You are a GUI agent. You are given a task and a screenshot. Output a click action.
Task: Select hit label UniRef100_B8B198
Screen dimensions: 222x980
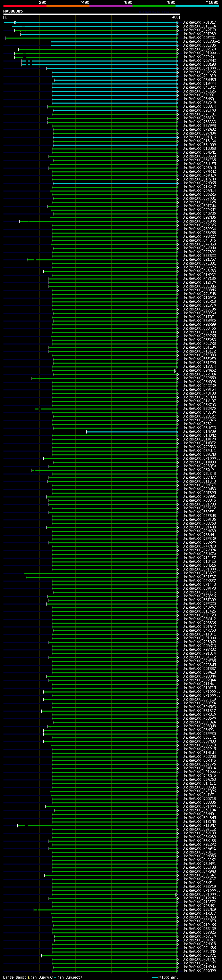point(199,64)
